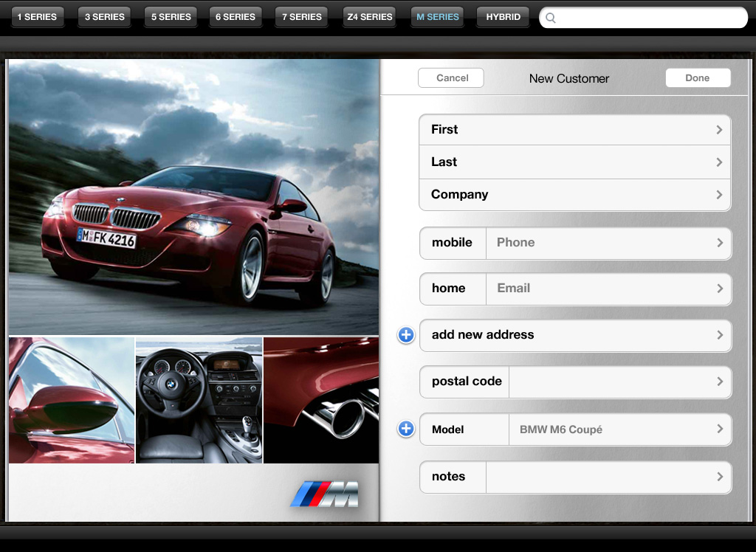Image resolution: width=756 pixels, height=552 pixels.
Task: Open the interior dashboard thumbnail
Action: tap(199, 400)
